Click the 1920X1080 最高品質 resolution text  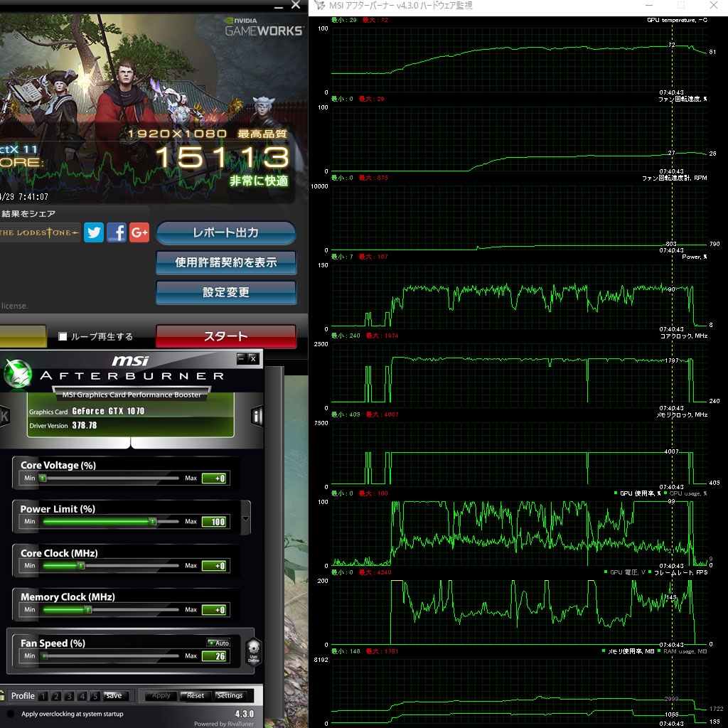[x=208, y=134]
